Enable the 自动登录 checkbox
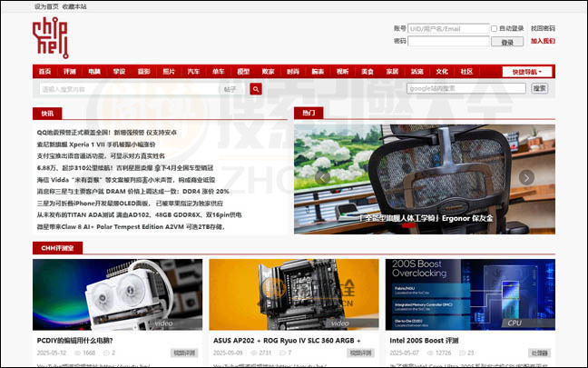Viewport: 588px width, 368px height. coord(494,28)
